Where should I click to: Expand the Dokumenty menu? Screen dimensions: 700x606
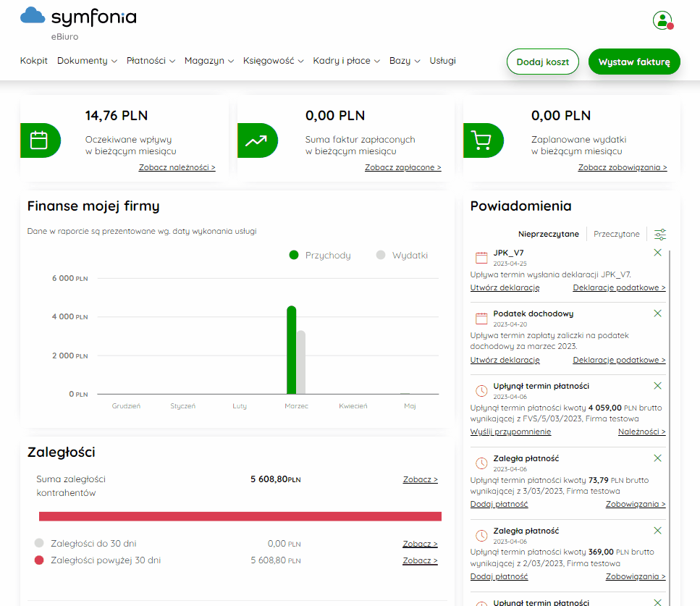(87, 61)
